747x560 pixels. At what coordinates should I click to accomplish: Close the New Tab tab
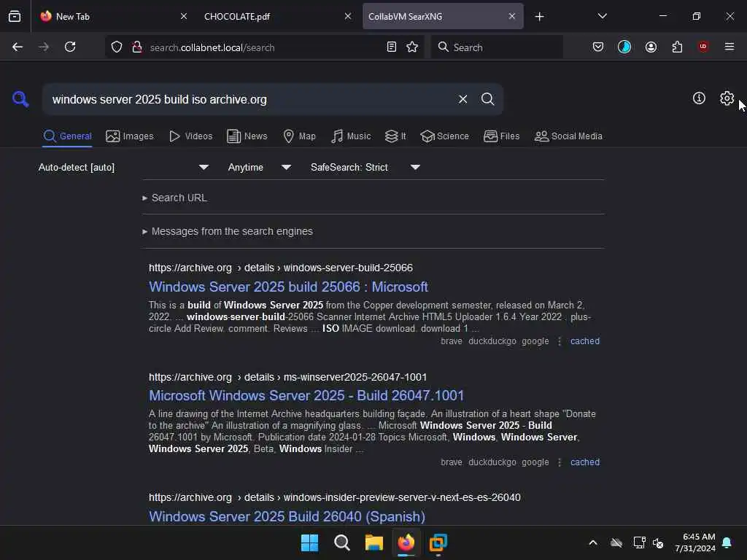coord(184,16)
